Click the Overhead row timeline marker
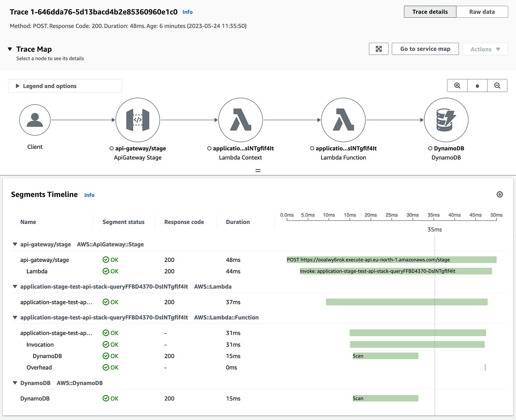Image resolution: width=516 pixels, height=420 pixels. (x=485, y=367)
